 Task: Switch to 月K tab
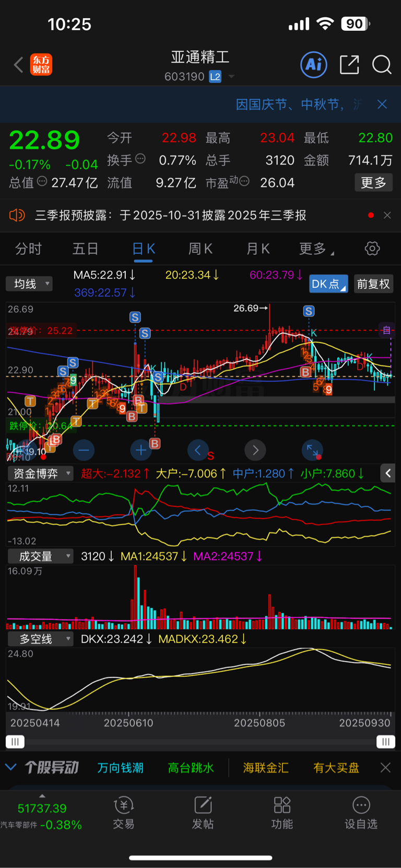pyautogui.click(x=258, y=249)
